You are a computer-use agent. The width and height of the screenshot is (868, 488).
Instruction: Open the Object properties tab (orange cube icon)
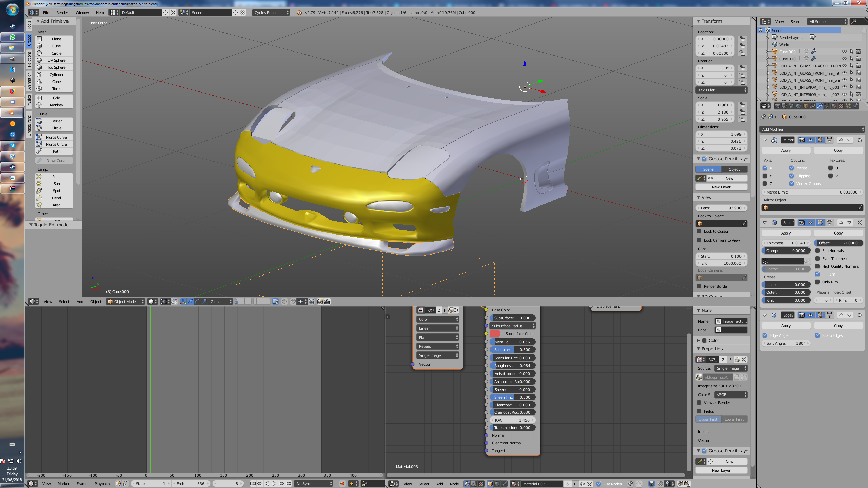pos(806,106)
